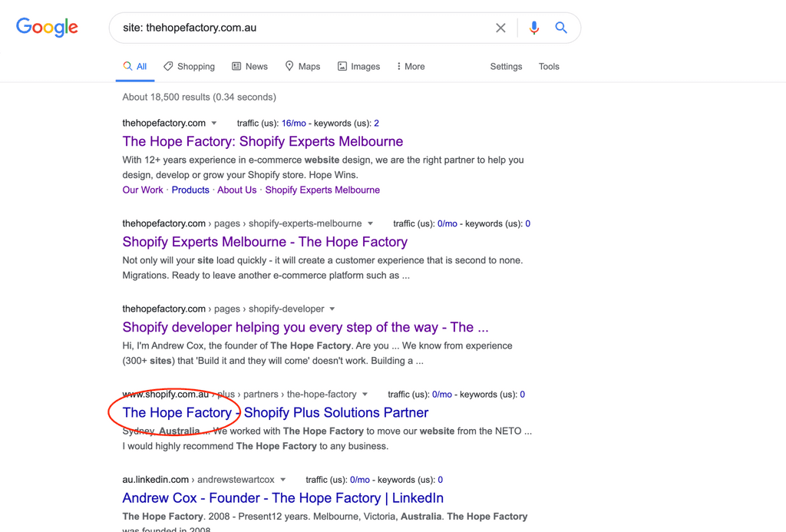Screen dimensions: 786x532
Task: Click the About 18,500 results text
Action: coord(199,97)
